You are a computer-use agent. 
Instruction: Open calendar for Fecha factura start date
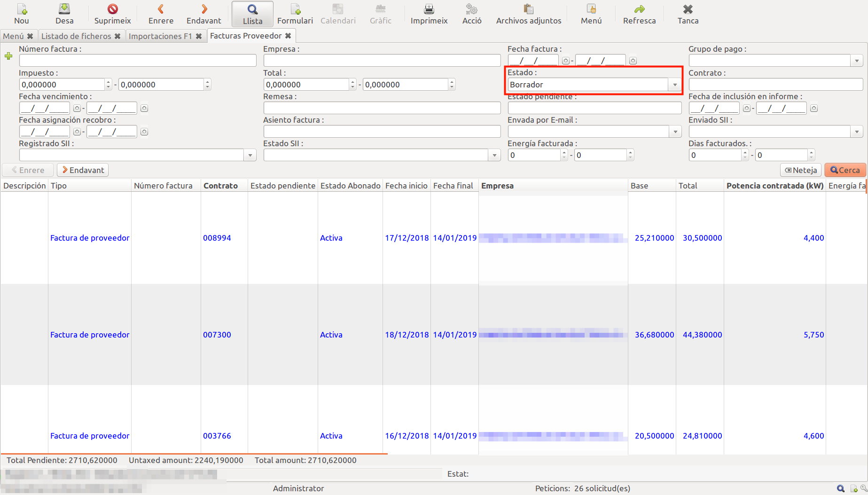[x=566, y=61]
